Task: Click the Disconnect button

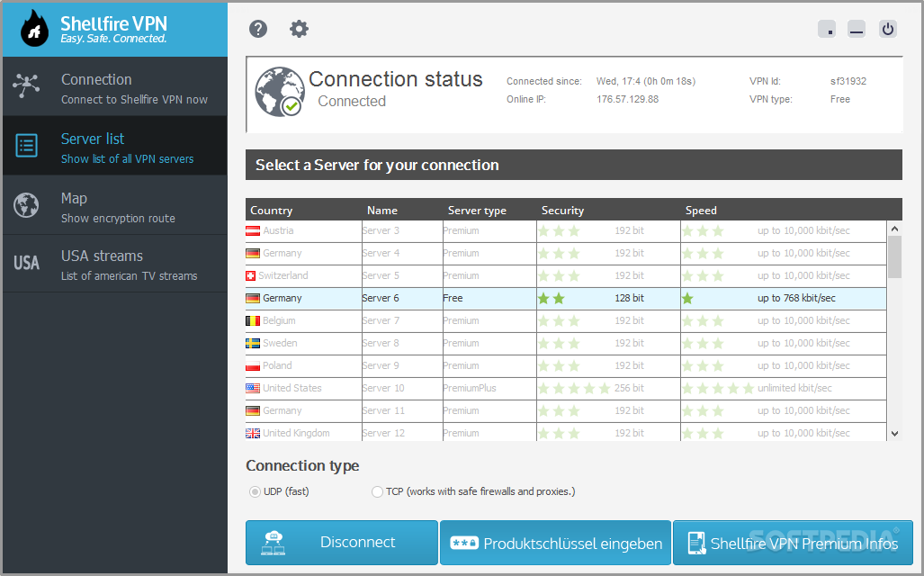Action: pyautogui.click(x=342, y=543)
